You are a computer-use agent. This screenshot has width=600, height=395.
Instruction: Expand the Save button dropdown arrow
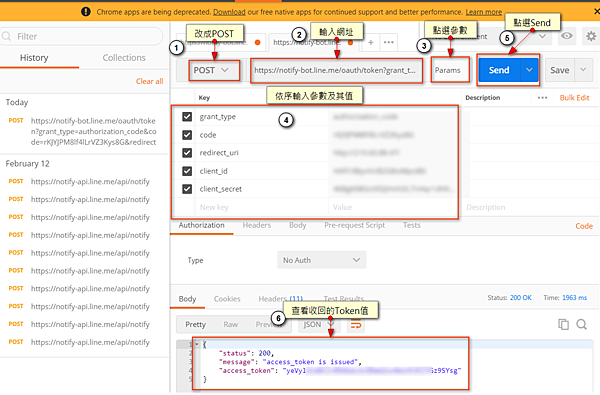pos(583,70)
